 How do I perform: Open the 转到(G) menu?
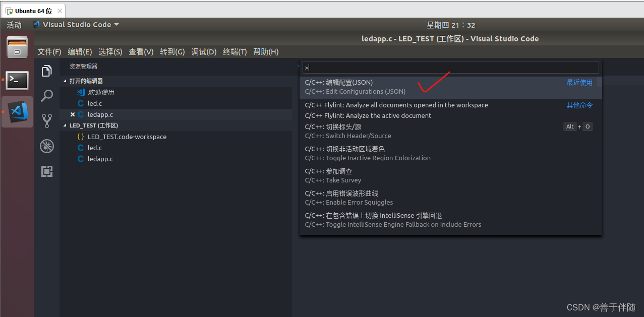tap(172, 52)
